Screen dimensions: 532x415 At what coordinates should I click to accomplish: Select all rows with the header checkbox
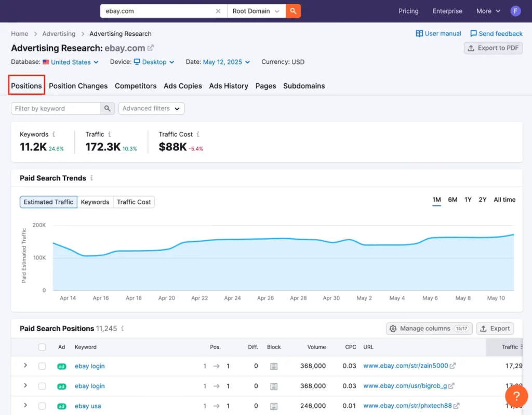point(42,347)
